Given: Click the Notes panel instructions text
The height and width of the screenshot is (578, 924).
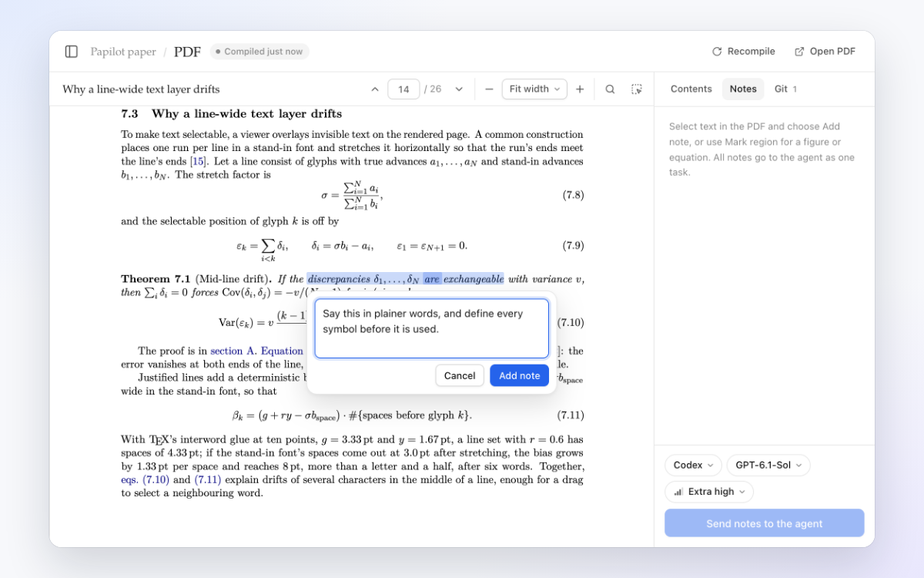Looking at the screenshot, I should point(762,150).
